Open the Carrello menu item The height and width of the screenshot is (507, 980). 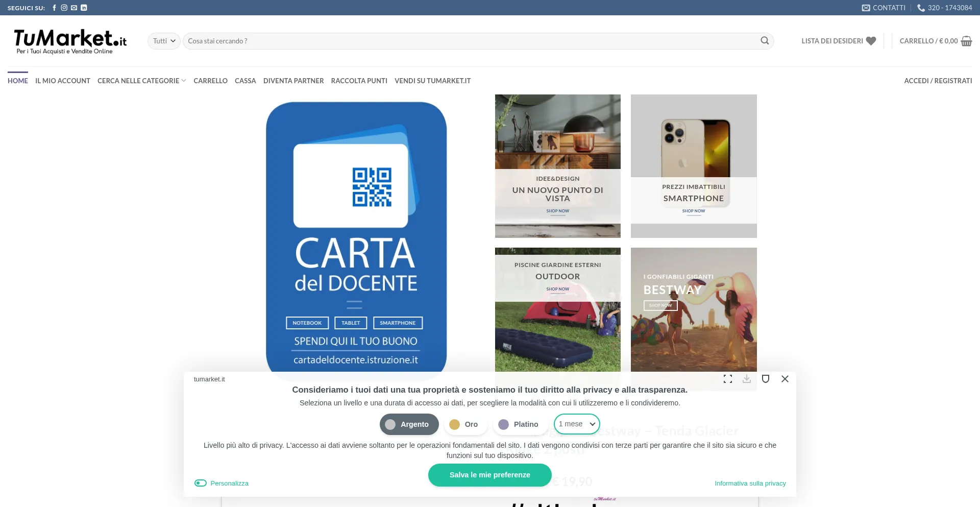click(x=210, y=81)
